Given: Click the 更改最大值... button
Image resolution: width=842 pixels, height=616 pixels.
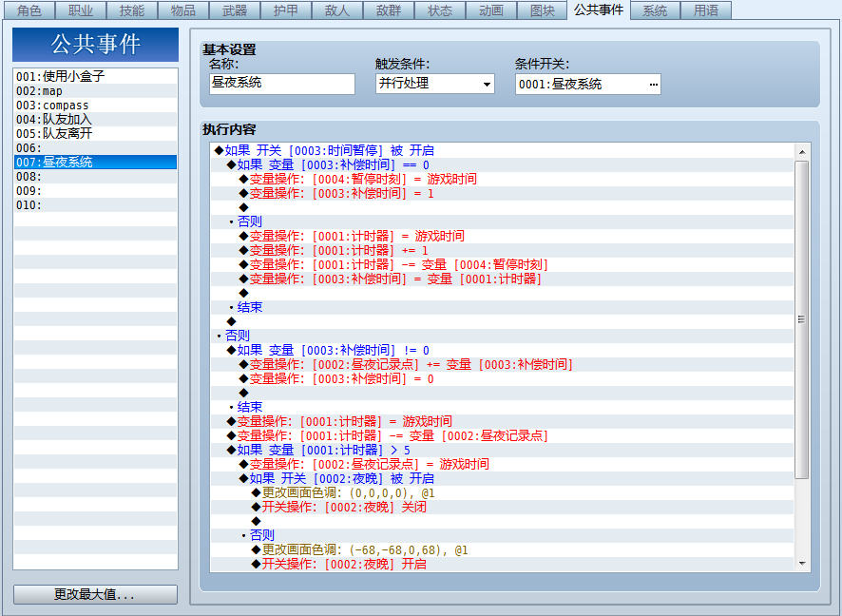Looking at the screenshot, I should click(95, 594).
